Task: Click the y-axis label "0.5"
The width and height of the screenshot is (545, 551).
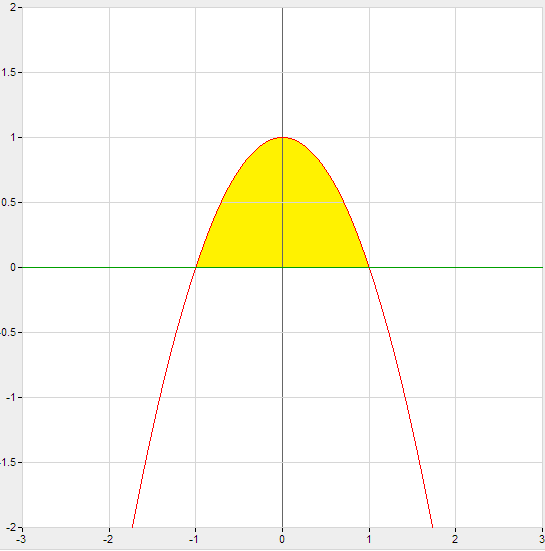Action: click(x=8, y=202)
